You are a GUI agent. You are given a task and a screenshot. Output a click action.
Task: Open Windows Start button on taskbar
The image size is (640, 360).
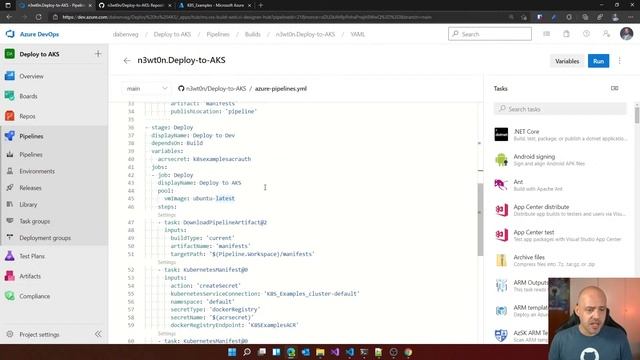point(232,352)
